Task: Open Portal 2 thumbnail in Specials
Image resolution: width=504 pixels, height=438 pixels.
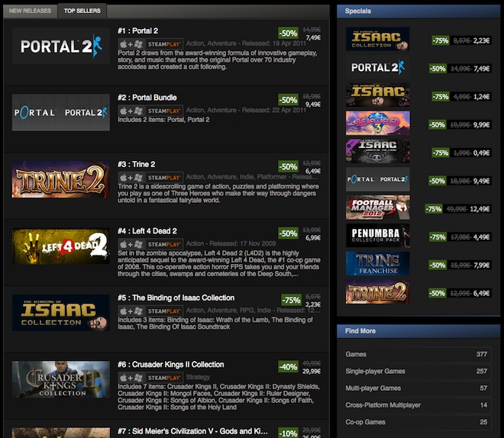Action: 378,67
